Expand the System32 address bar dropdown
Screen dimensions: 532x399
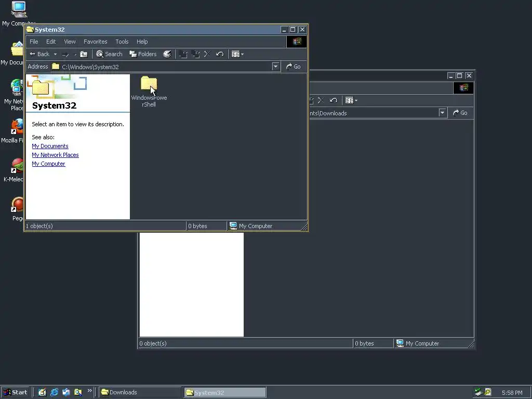275,66
